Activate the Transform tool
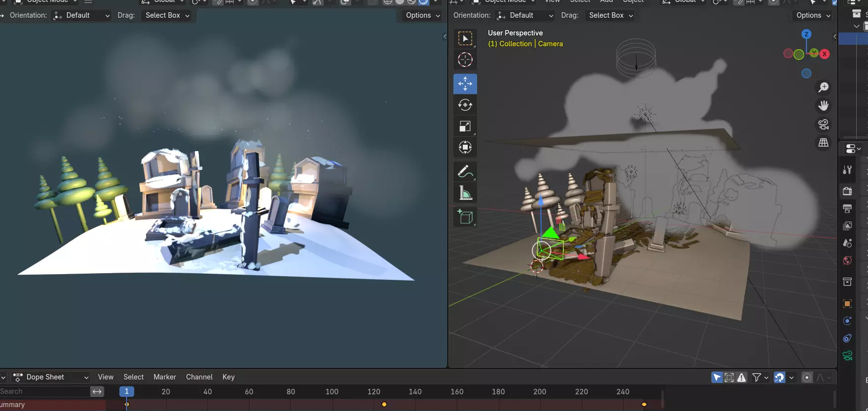868x411 pixels. 465,147
